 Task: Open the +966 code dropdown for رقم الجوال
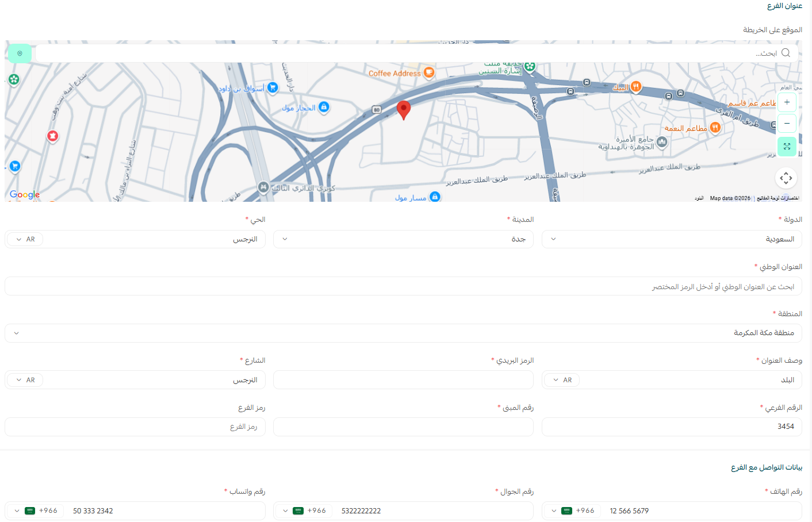pos(303,511)
